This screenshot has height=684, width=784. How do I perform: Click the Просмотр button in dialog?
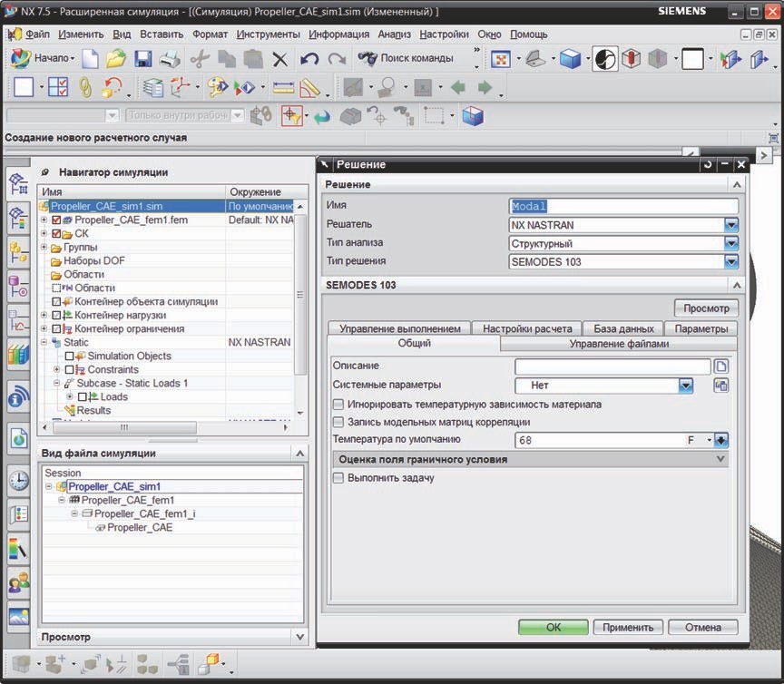[706, 308]
